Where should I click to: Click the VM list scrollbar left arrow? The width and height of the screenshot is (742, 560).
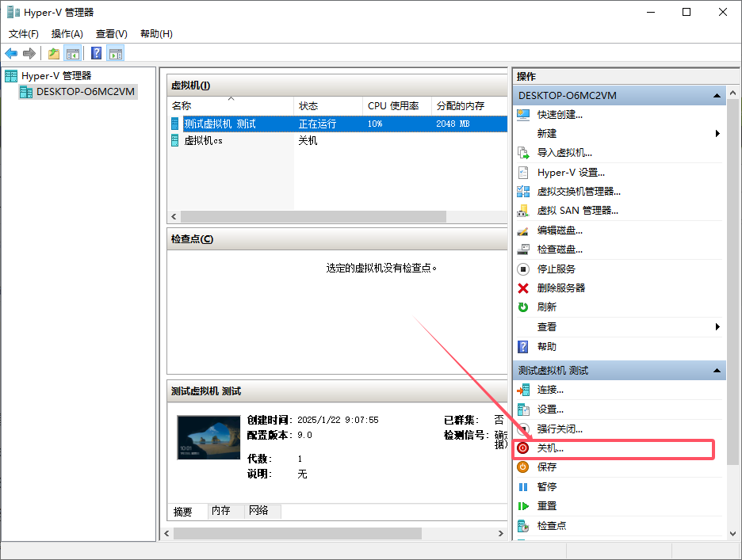[174, 216]
